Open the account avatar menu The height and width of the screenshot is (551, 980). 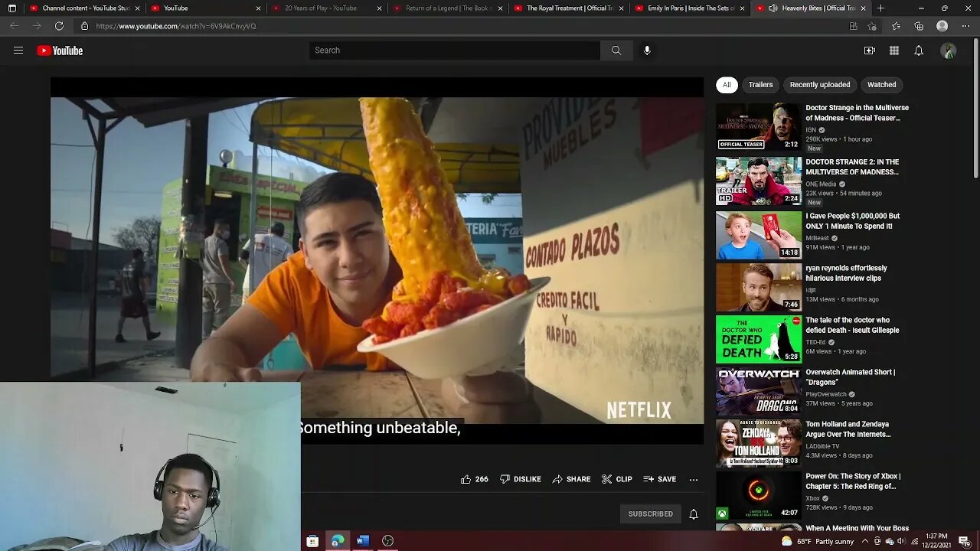(949, 51)
